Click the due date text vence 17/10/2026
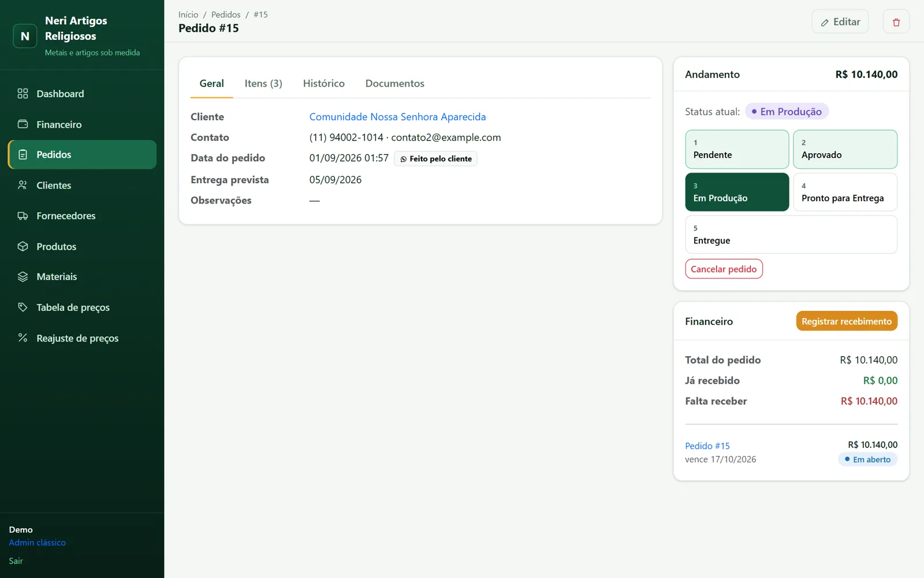924x578 pixels. click(721, 460)
